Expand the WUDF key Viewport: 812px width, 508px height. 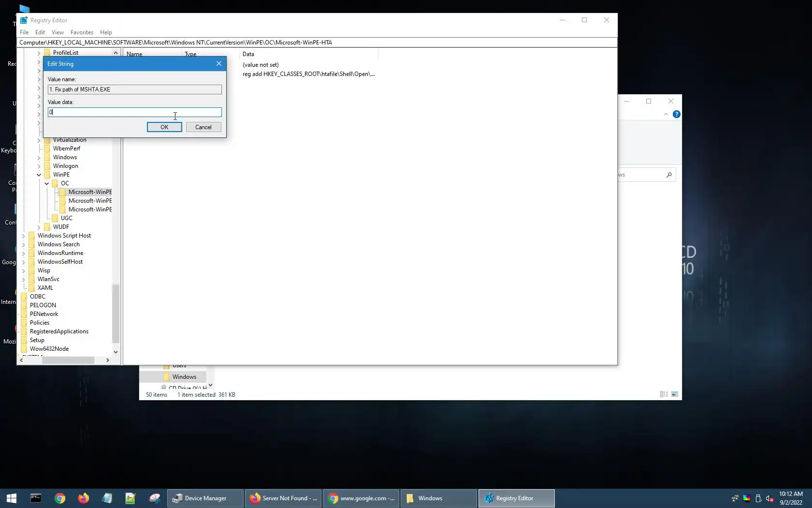pos(39,227)
